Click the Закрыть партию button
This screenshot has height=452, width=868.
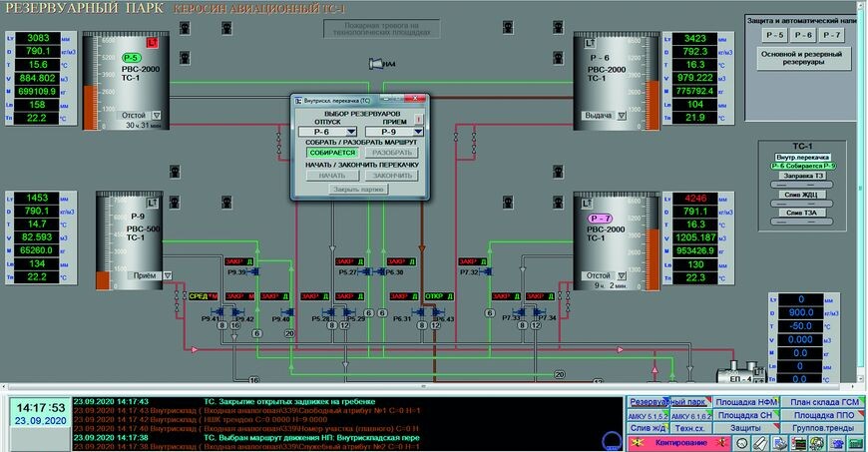(x=358, y=190)
